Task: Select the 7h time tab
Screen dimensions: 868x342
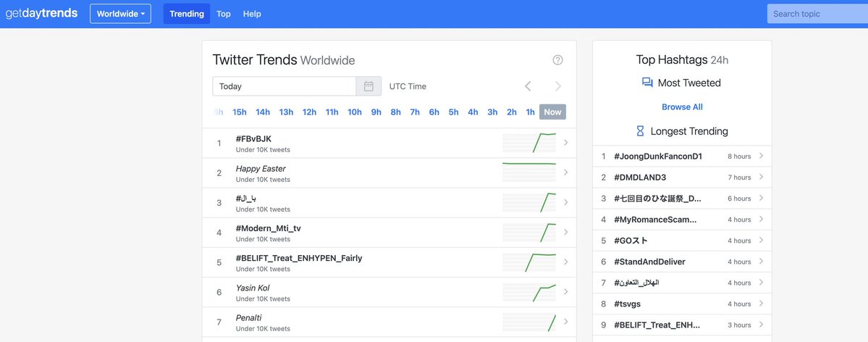Action: [x=415, y=112]
